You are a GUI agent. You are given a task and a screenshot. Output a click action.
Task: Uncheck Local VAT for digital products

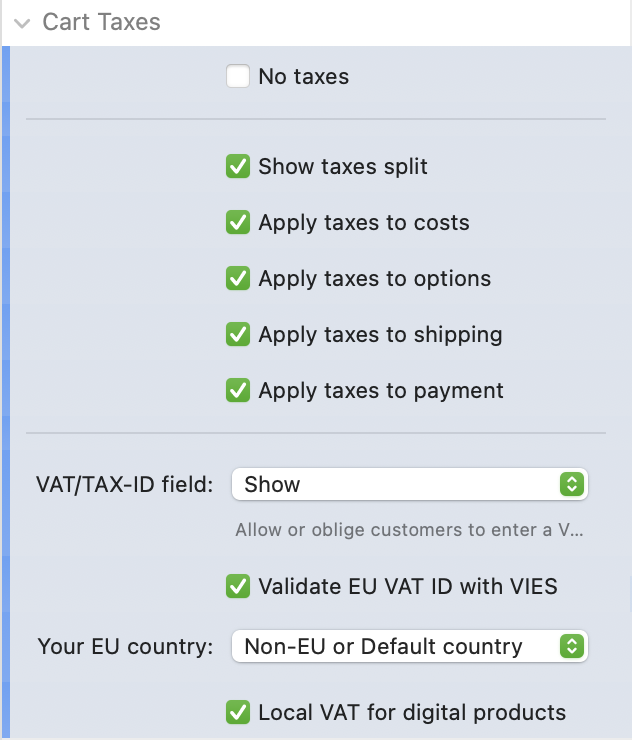point(238,712)
